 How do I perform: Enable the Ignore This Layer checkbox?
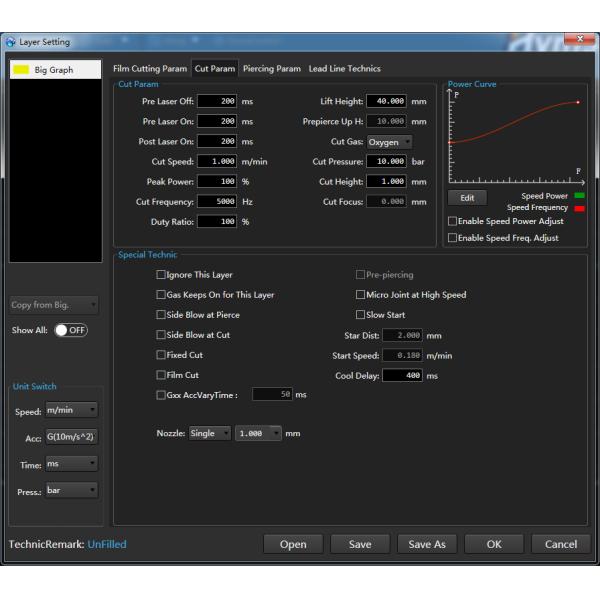(x=162, y=274)
